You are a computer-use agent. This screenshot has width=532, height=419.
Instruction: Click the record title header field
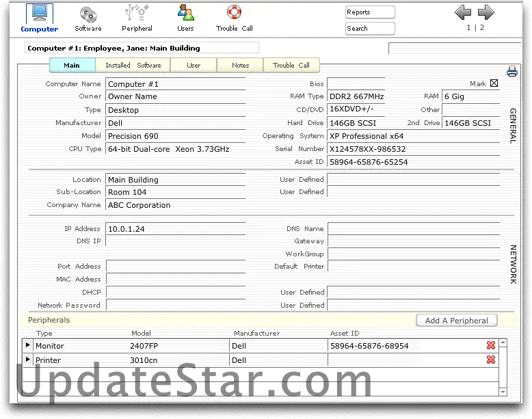point(142,48)
